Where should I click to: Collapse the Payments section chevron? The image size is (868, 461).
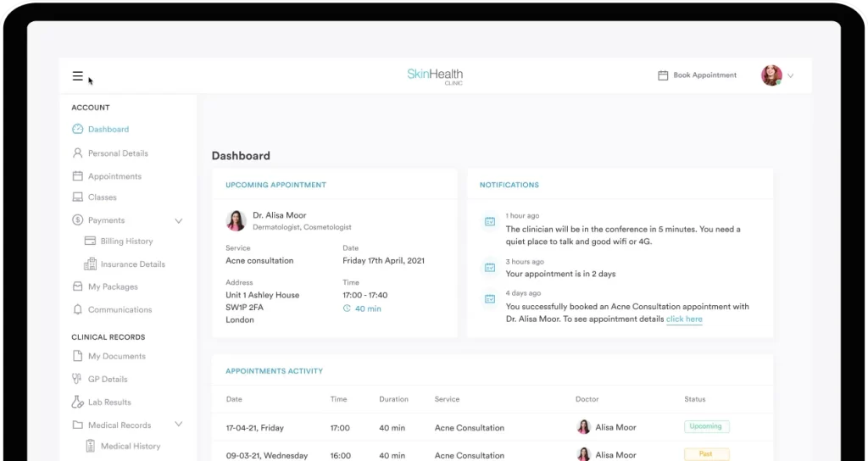coord(179,220)
